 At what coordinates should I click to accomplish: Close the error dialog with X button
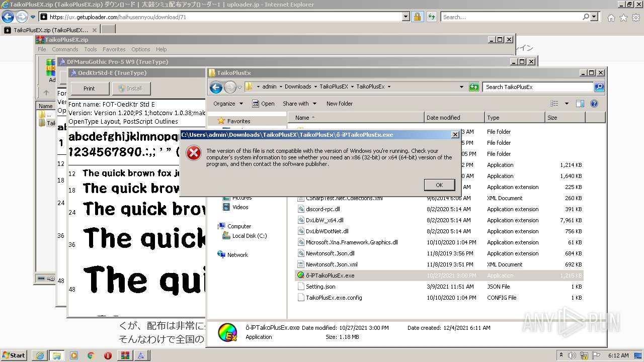click(x=455, y=135)
